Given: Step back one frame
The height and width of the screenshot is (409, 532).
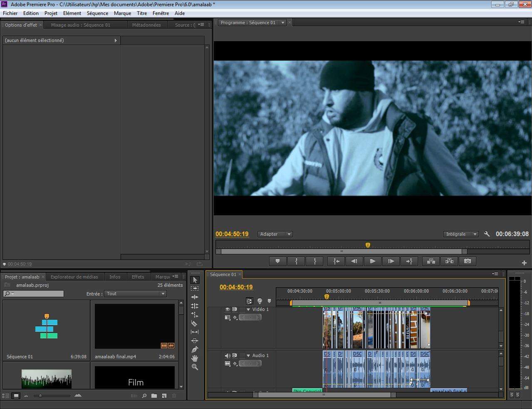Looking at the screenshot, I should coord(354,261).
